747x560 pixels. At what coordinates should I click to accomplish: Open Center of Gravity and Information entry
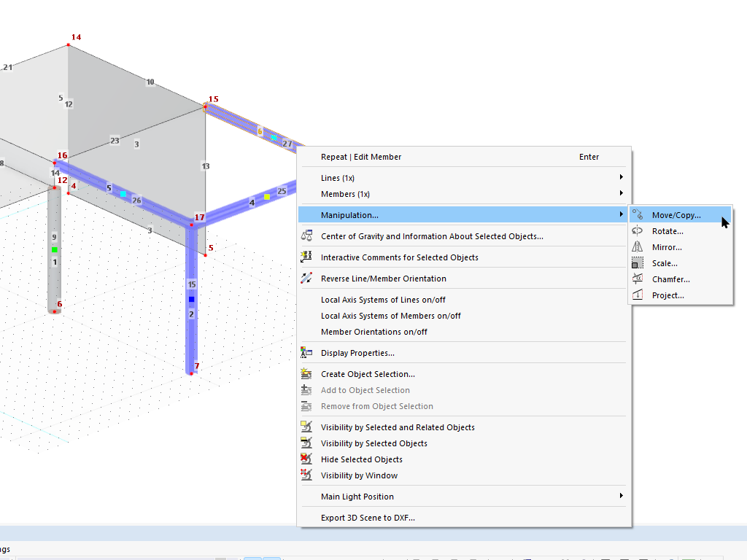(x=462, y=236)
